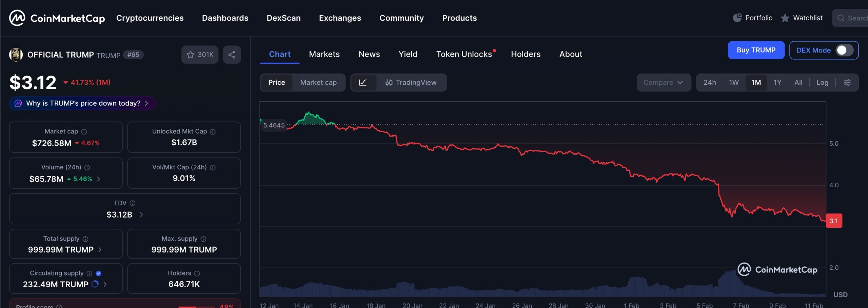Switch to the Holders tab
Screen dimensions: 868x308
click(526, 54)
